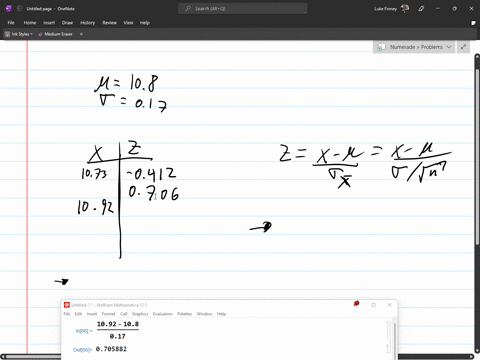Open Mathematica Format menu
Image resolution: width=480 pixels, height=360 pixels.
pyautogui.click(x=108, y=314)
